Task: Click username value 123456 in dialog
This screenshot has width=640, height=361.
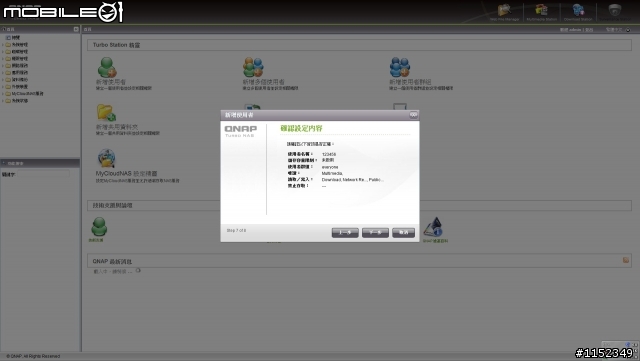Action: pyautogui.click(x=329, y=154)
